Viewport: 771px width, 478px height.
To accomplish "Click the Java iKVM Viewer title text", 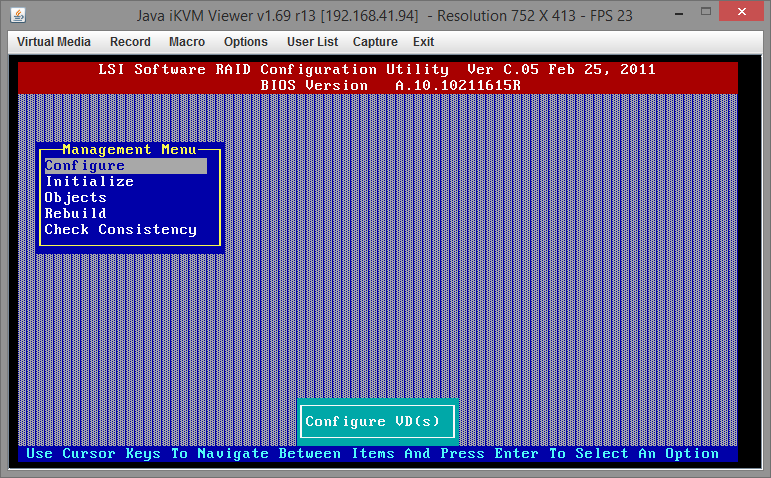I will point(384,16).
